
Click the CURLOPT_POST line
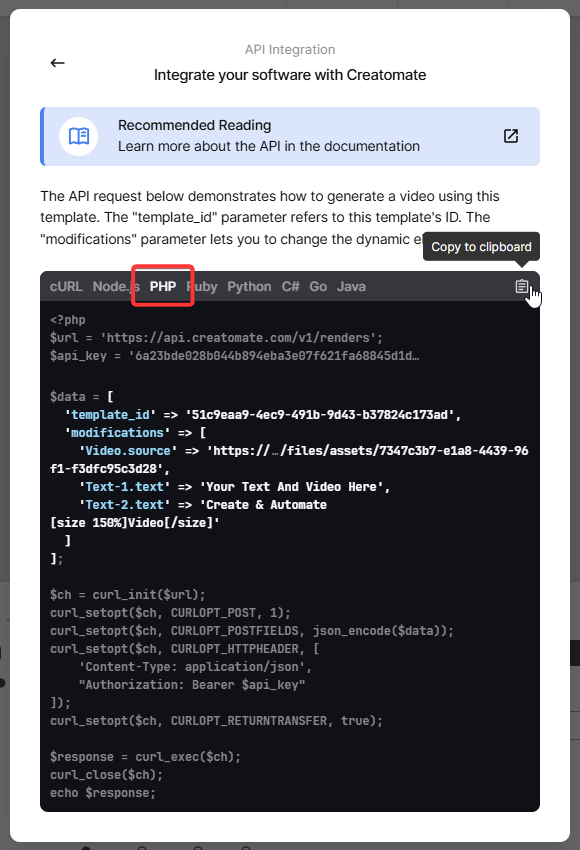[x=170, y=613]
